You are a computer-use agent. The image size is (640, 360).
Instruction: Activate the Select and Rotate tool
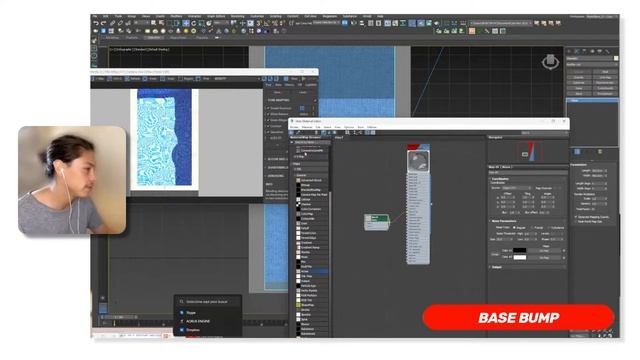[194, 23]
